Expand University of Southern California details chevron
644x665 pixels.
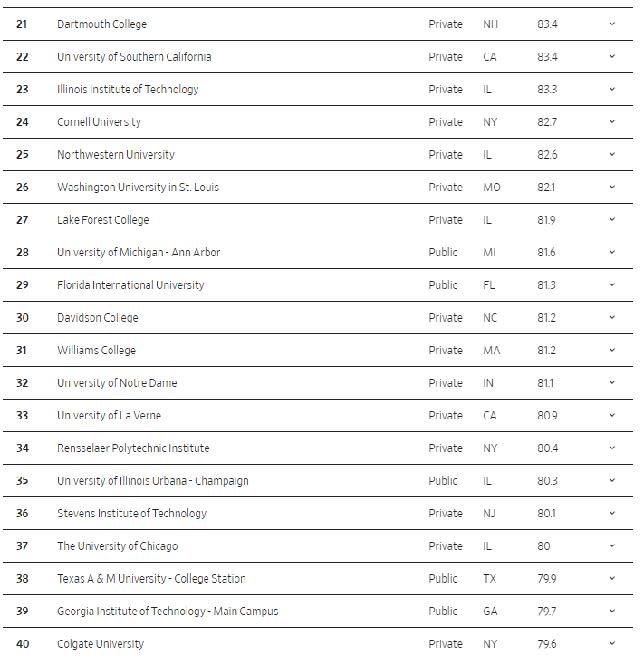click(612, 56)
